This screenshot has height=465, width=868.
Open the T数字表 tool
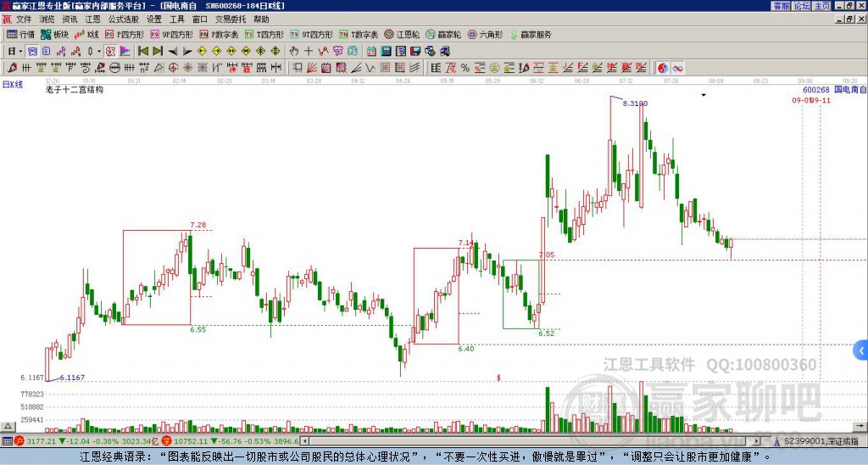[359, 34]
